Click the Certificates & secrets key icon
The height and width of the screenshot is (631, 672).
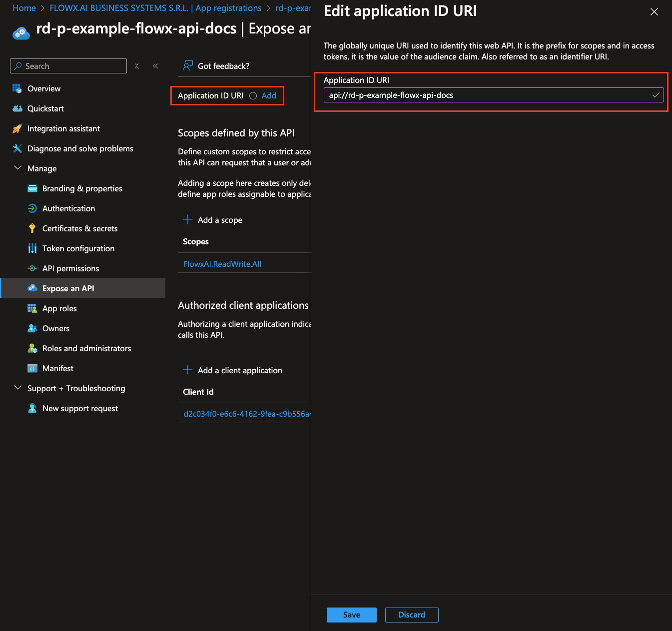click(32, 228)
